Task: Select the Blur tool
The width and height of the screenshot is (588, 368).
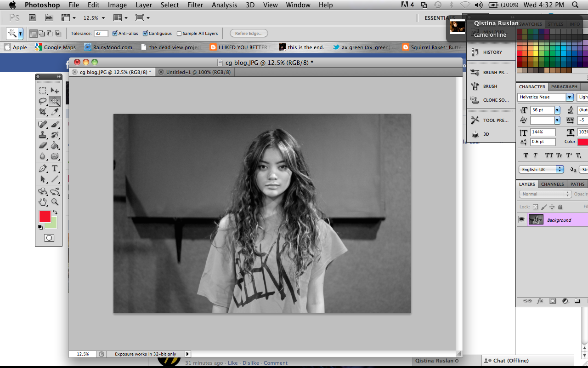Action: coord(43,156)
